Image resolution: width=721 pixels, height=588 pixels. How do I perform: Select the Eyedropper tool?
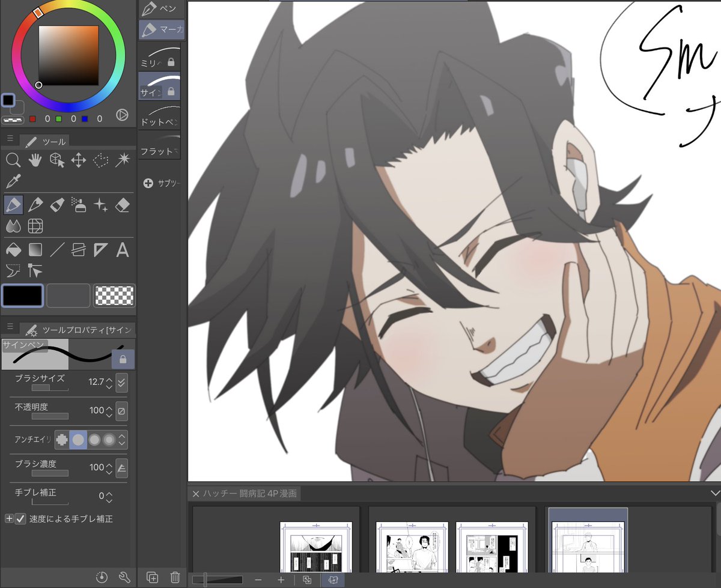tap(13, 181)
